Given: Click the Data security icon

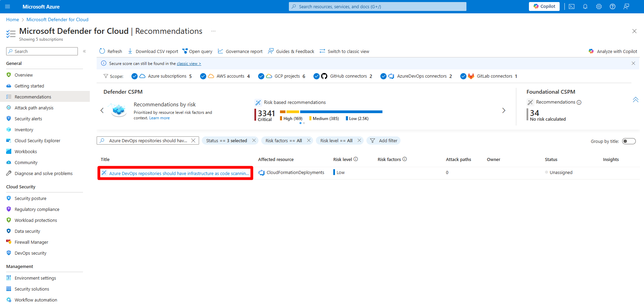Looking at the screenshot, I should click(9, 231).
